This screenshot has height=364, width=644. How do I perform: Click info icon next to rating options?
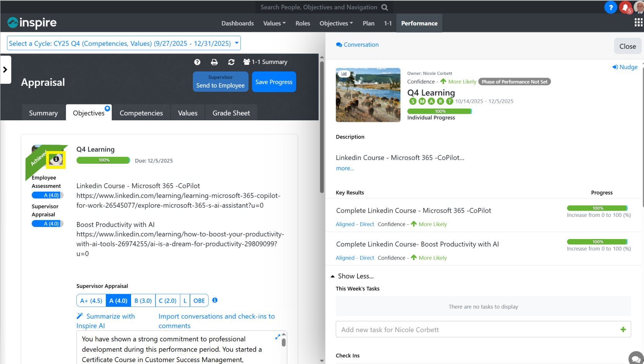click(215, 300)
